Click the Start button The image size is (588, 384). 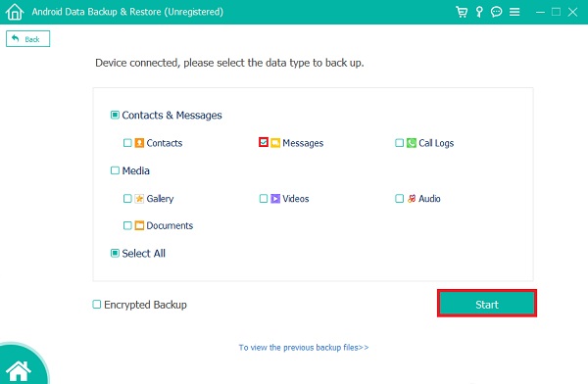point(487,304)
